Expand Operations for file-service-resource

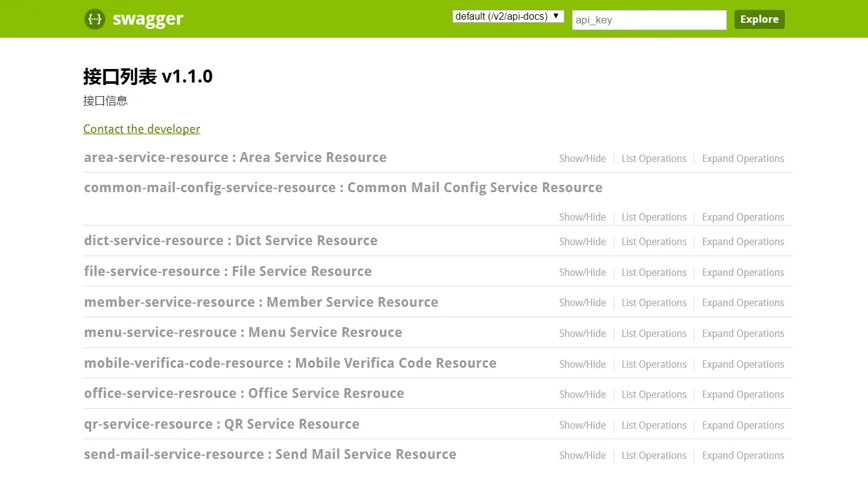(743, 272)
